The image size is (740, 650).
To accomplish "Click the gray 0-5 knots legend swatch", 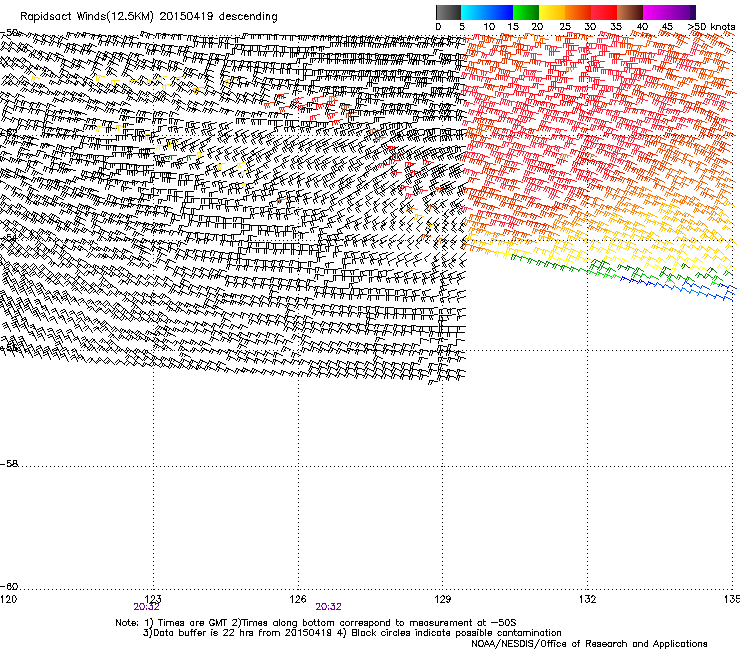I will pyautogui.click(x=448, y=12).
